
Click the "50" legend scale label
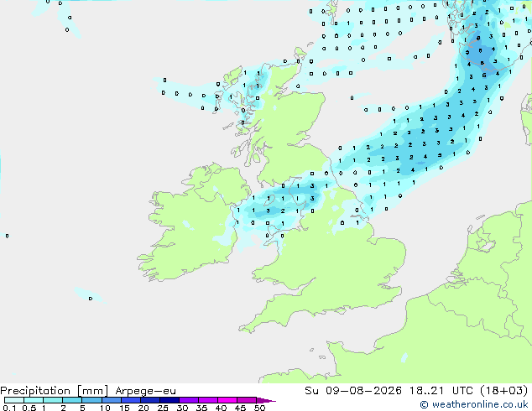point(259,408)
